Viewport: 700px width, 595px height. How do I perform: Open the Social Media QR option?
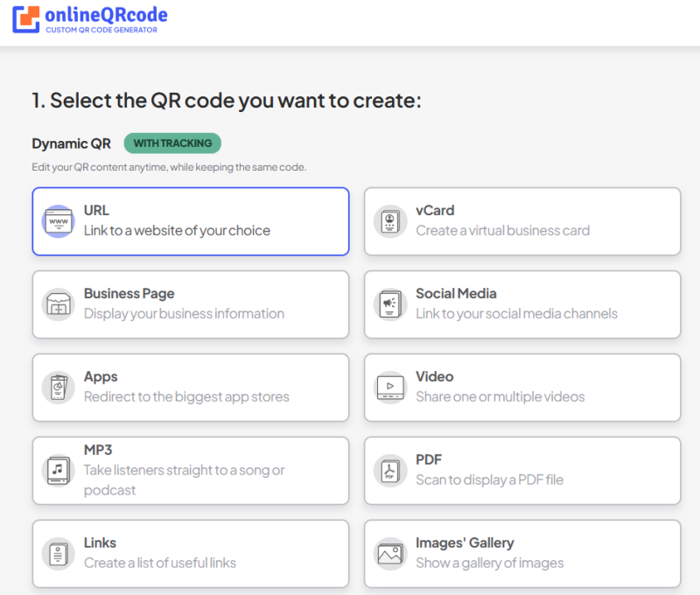(x=522, y=302)
